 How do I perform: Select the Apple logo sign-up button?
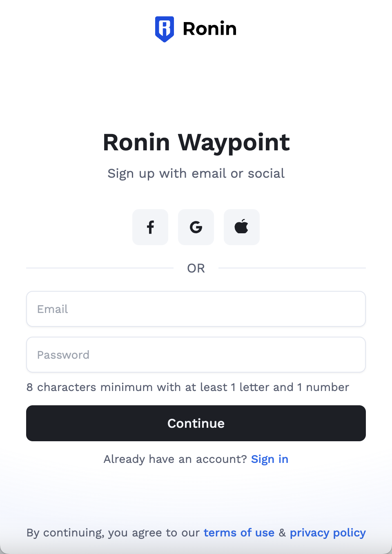tap(242, 227)
